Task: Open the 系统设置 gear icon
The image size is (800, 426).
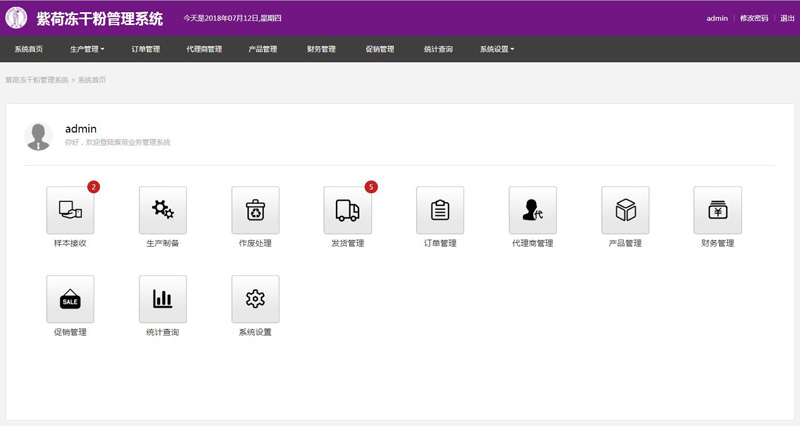Action: pyautogui.click(x=255, y=299)
